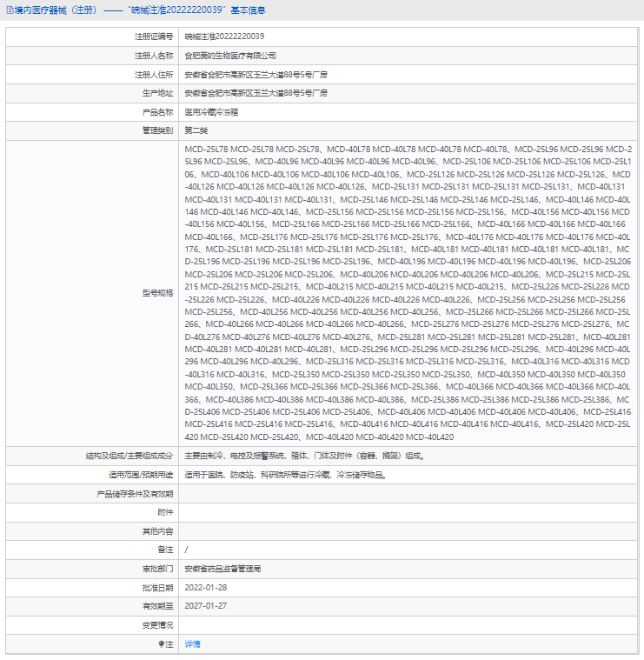Select approval date 2022-01-28

click(206, 588)
